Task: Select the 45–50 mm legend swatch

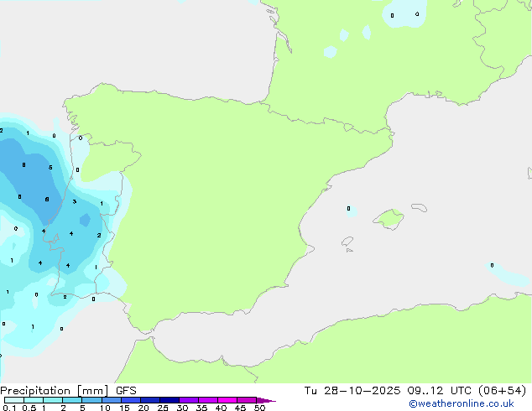Action: (x=247, y=400)
